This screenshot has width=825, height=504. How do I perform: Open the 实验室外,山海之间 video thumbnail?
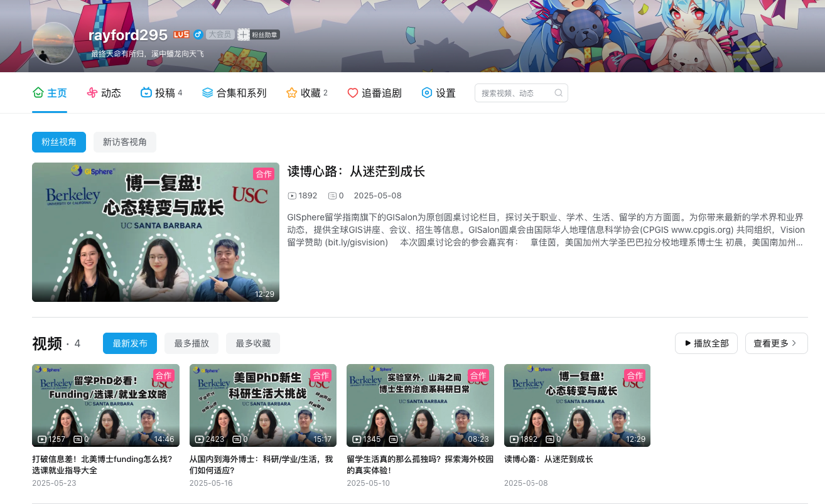[420, 405]
